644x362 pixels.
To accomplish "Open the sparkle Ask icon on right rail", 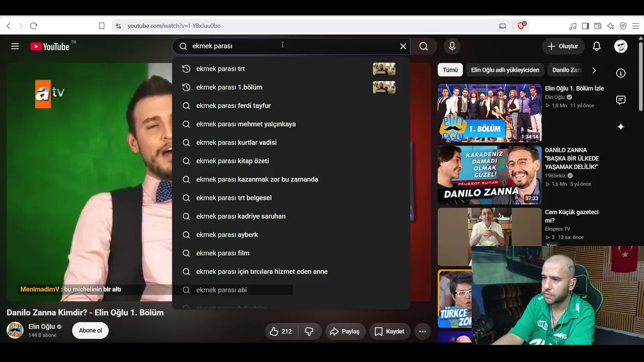I will click(x=621, y=127).
